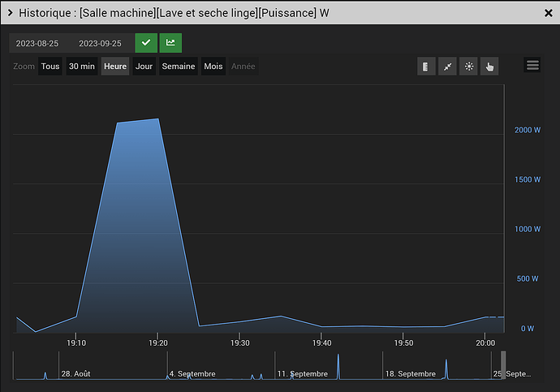Image resolution: width=560 pixels, height=392 pixels.
Task: Select the Heure zoom option
Action: pyautogui.click(x=115, y=67)
